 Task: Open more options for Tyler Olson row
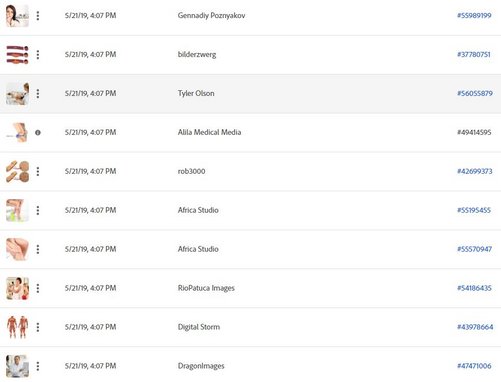pos(38,93)
